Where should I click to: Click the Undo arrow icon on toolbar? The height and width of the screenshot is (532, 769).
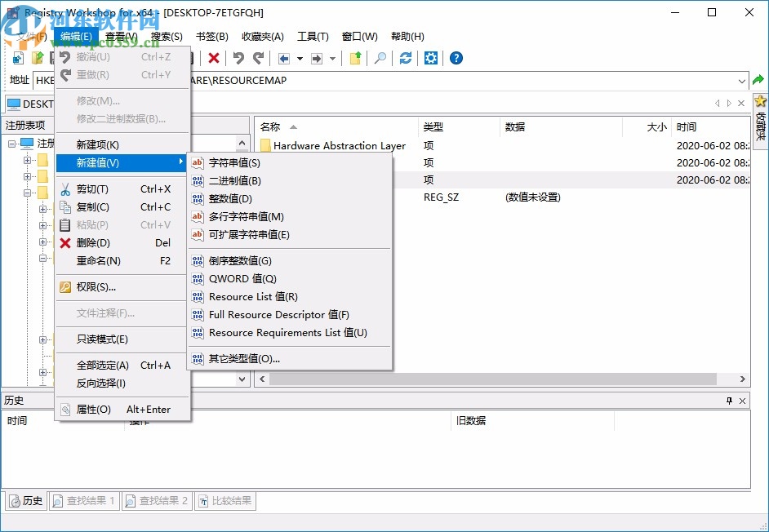pyautogui.click(x=237, y=58)
